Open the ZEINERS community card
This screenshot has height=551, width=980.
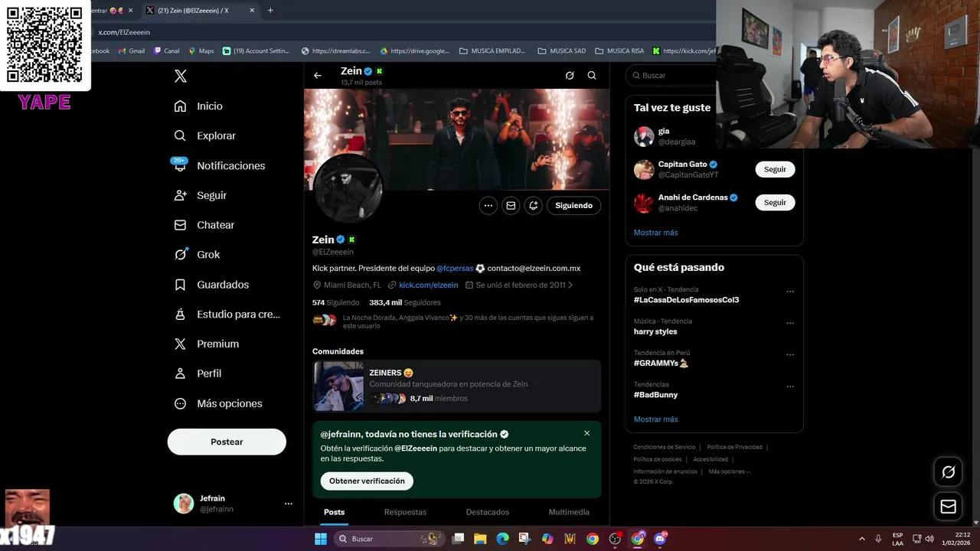(x=457, y=386)
